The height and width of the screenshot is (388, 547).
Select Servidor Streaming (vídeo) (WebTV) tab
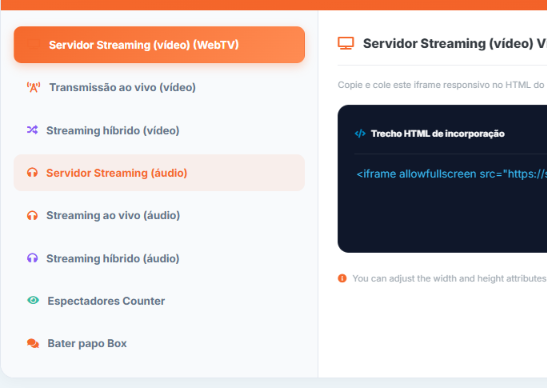(159, 45)
